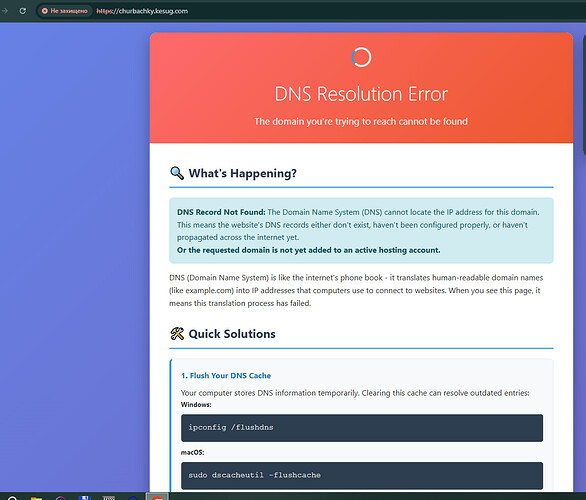Click the 'Quick Solutions' section heading
This screenshot has height=500, width=586.
[232, 334]
